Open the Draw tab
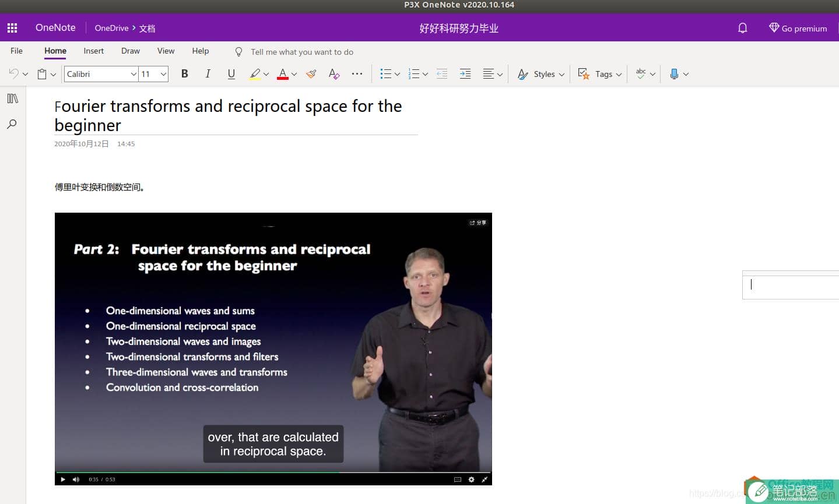This screenshot has height=504, width=839. (131, 51)
